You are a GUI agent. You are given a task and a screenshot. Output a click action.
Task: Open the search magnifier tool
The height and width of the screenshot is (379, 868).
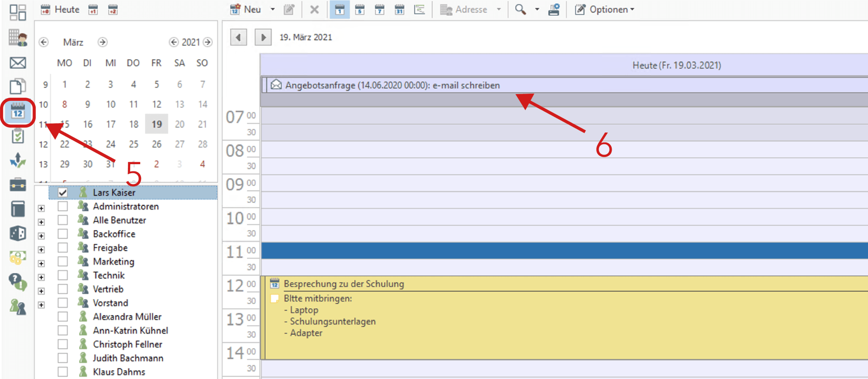click(520, 9)
